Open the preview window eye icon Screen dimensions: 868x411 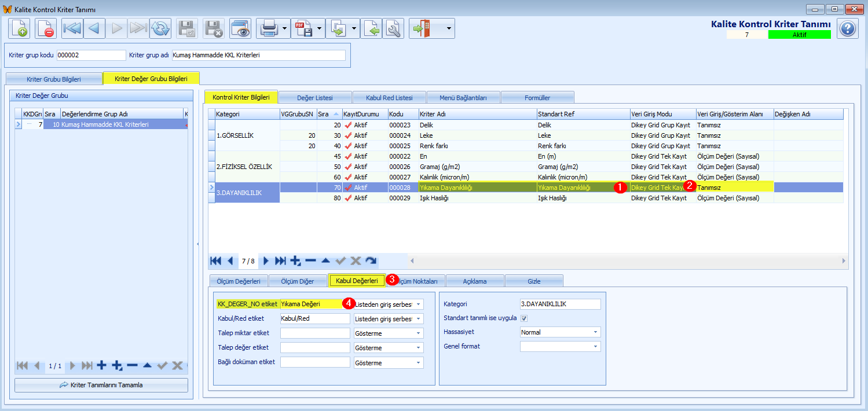pyautogui.click(x=240, y=28)
